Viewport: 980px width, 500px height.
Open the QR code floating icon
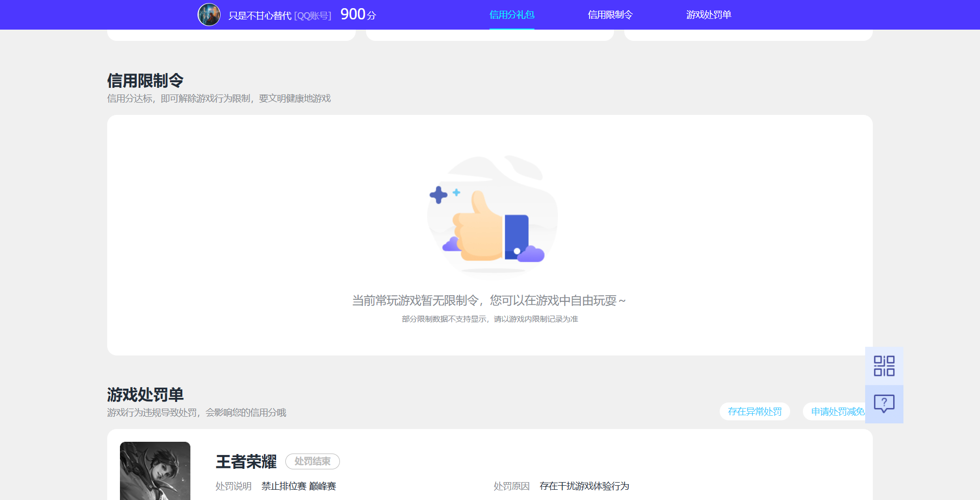884,366
